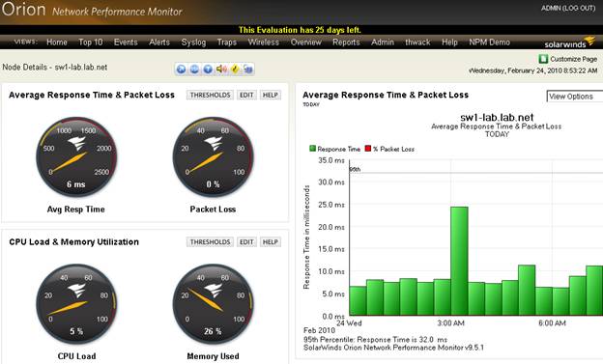Image resolution: width=603 pixels, height=364 pixels.
Task: Click the Avg Resp Time gauge
Action: point(76,157)
